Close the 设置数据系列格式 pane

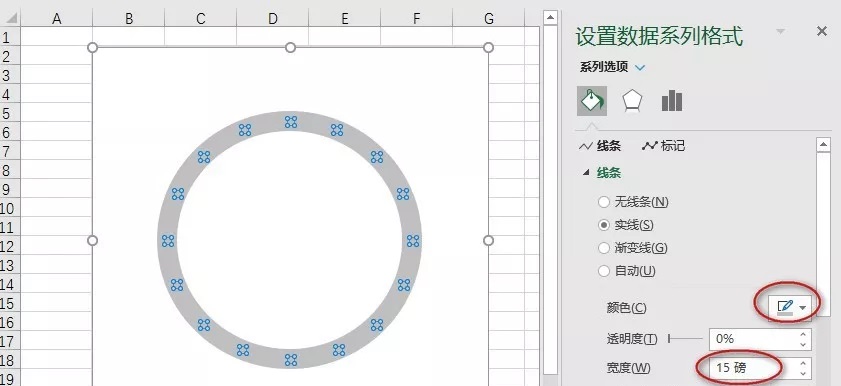(x=822, y=32)
